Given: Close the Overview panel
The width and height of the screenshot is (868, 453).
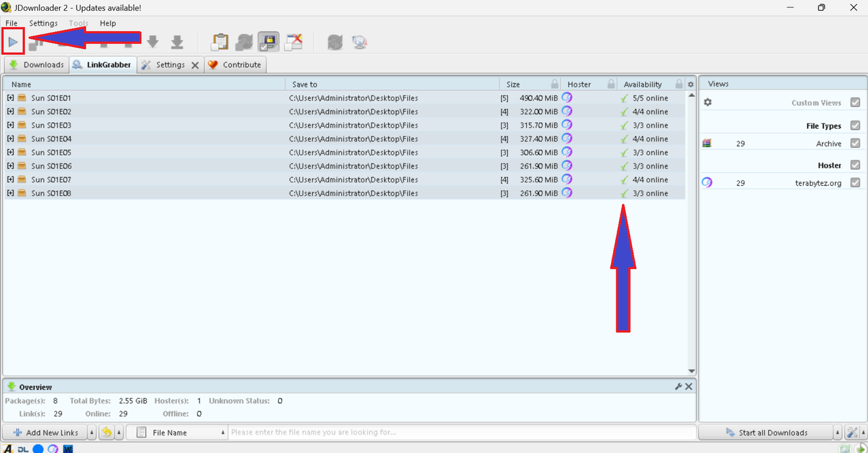Looking at the screenshot, I should pyautogui.click(x=689, y=387).
